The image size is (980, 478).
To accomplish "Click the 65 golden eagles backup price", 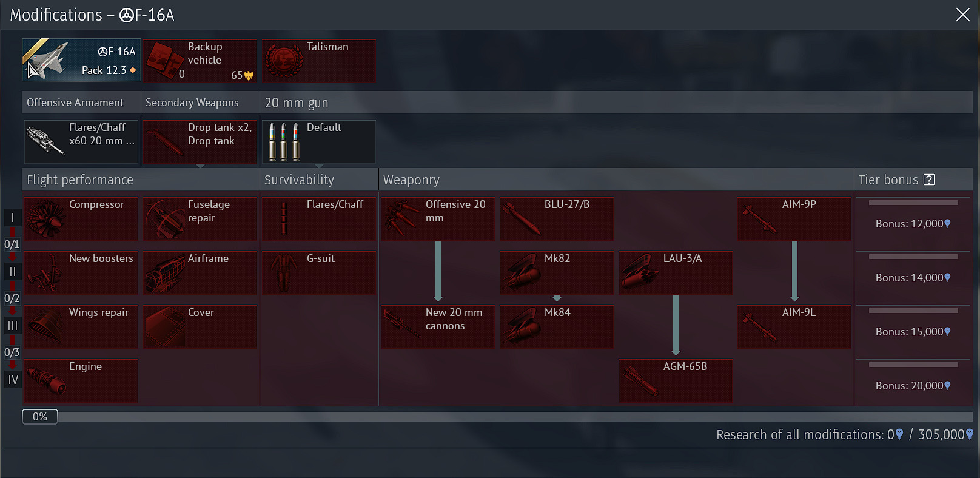I will (242, 75).
